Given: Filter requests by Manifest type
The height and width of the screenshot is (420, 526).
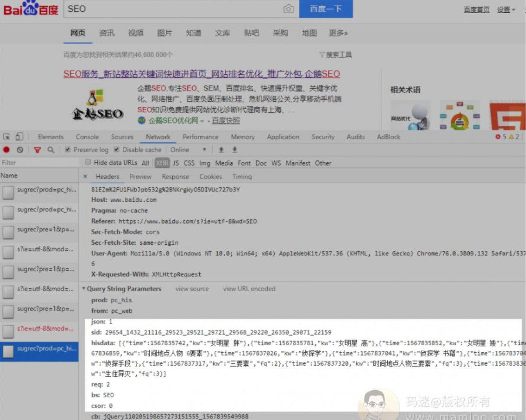Looking at the screenshot, I should pyautogui.click(x=298, y=163).
